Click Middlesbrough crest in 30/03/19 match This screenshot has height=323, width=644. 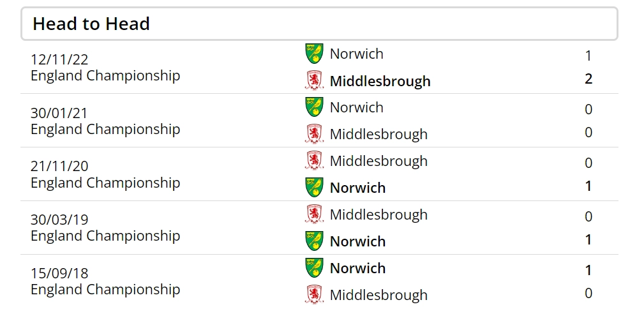314,214
